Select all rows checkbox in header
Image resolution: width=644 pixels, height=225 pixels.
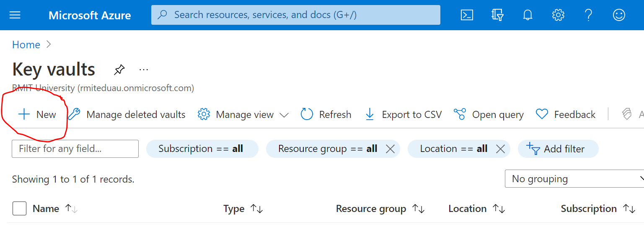[19, 209]
